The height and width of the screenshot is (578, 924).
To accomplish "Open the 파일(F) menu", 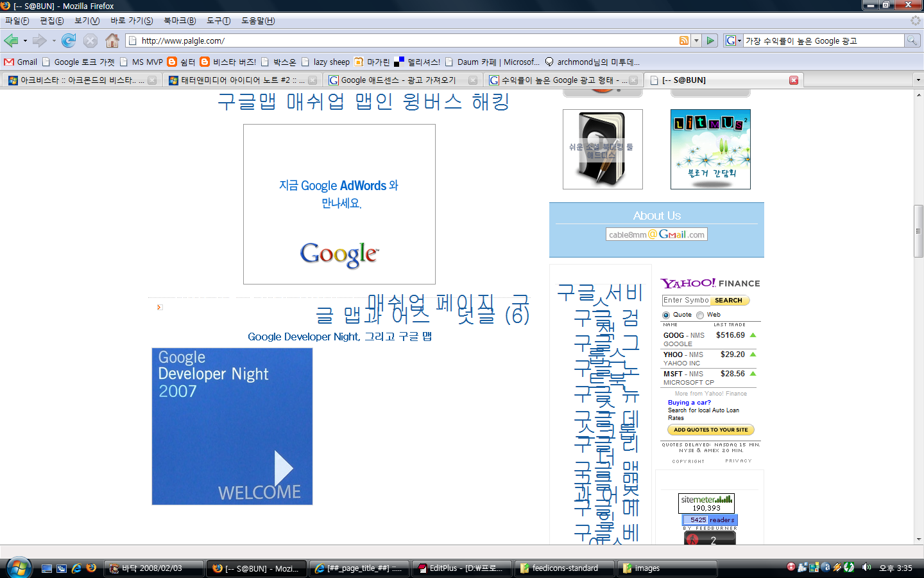I will 17,21.
